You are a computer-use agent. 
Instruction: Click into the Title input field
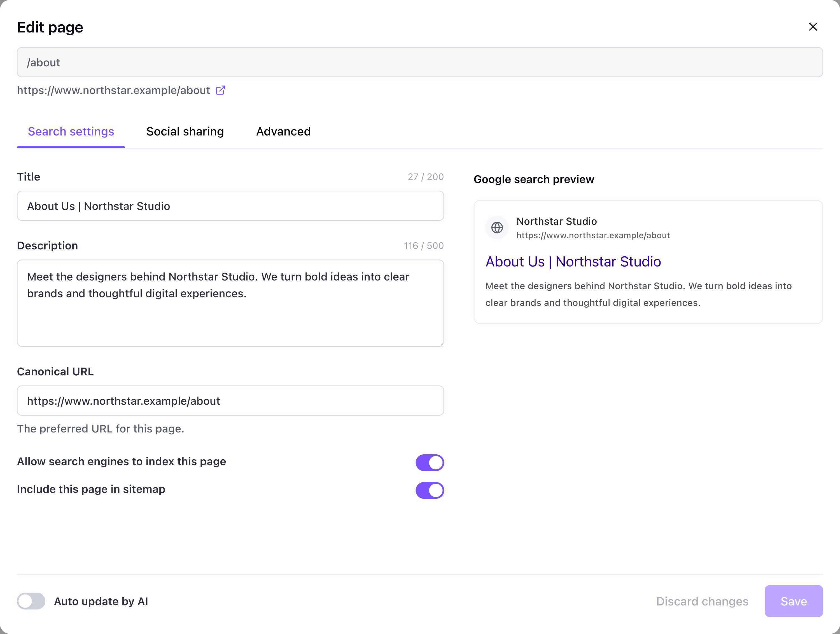point(230,206)
